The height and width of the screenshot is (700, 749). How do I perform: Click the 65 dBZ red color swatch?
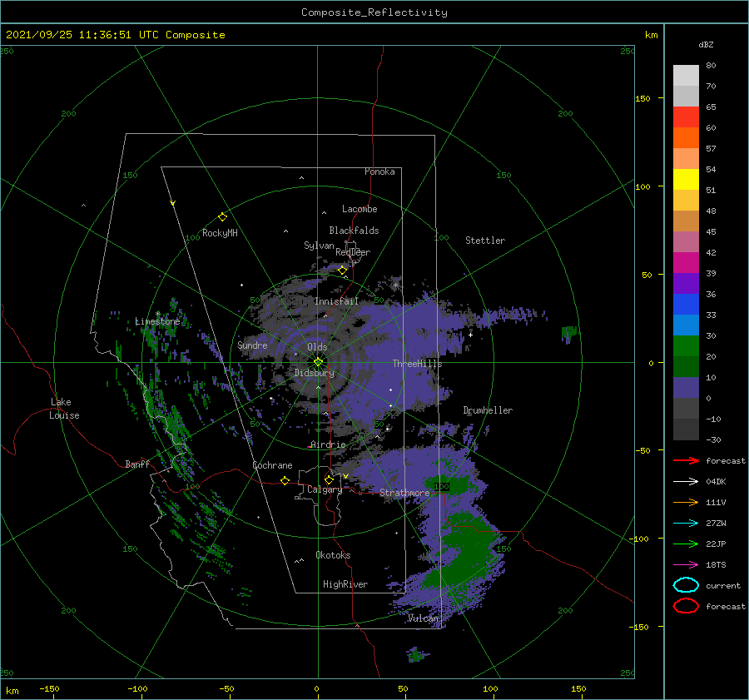click(686, 117)
